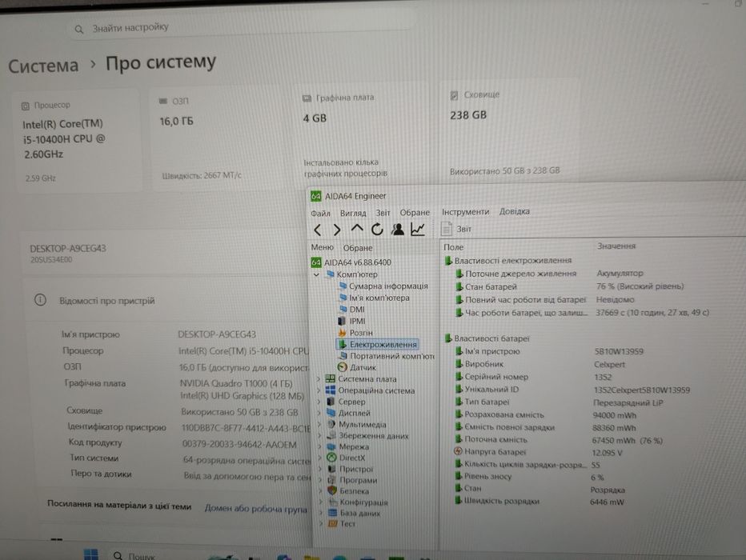Expand the Операційна система node
746x560 pixels.
[x=319, y=390]
